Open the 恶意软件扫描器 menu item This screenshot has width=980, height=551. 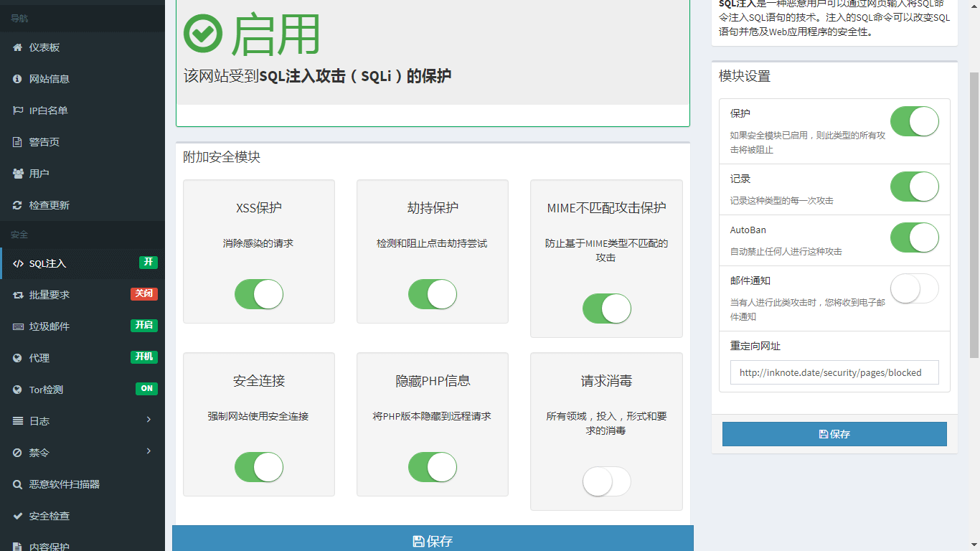pyautogui.click(x=83, y=484)
